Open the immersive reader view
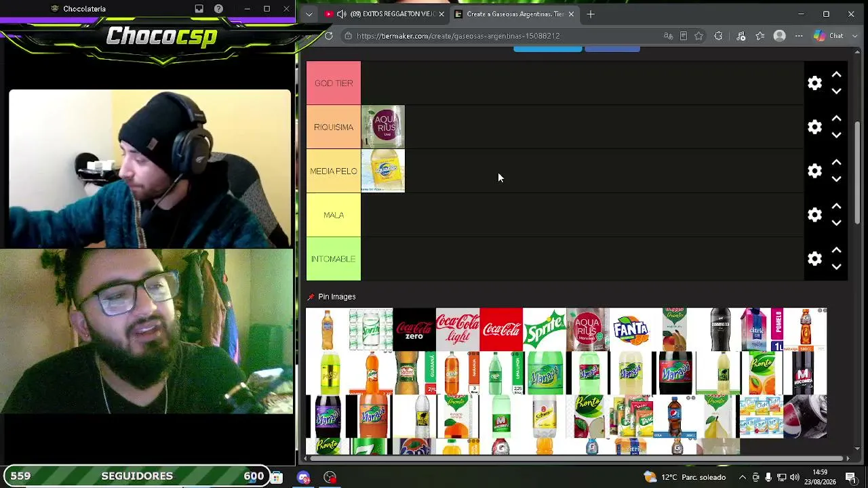Screen dimensions: 868x488 (684, 36)
